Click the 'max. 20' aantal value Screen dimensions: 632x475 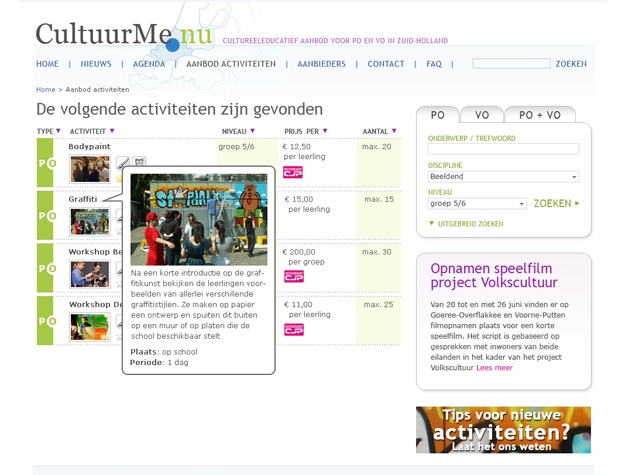(x=376, y=147)
